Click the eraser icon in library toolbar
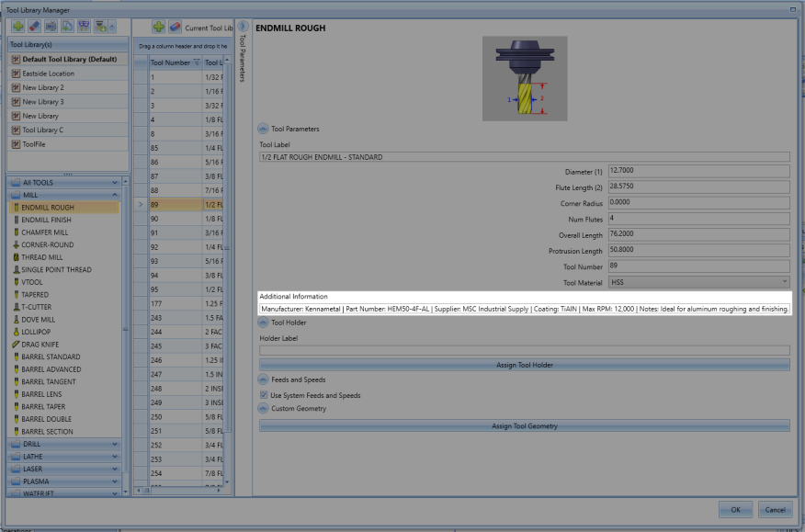 point(34,28)
